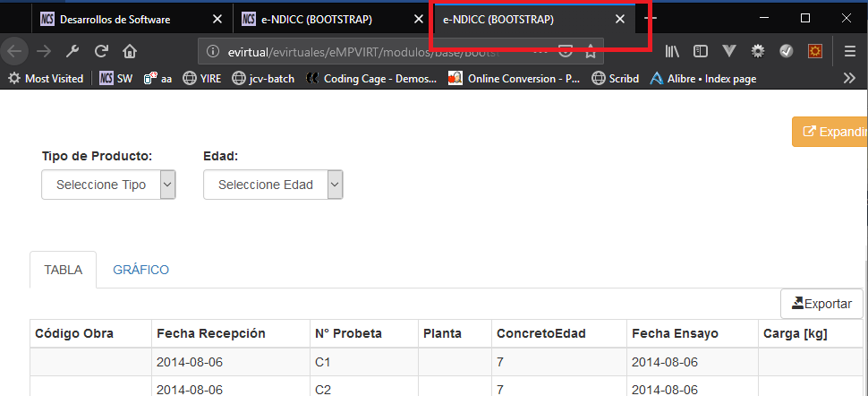Image resolution: width=868 pixels, height=396 pixels.
Task: Click the Exportar button
Action: pyautogui.click(x=821, y=304)
